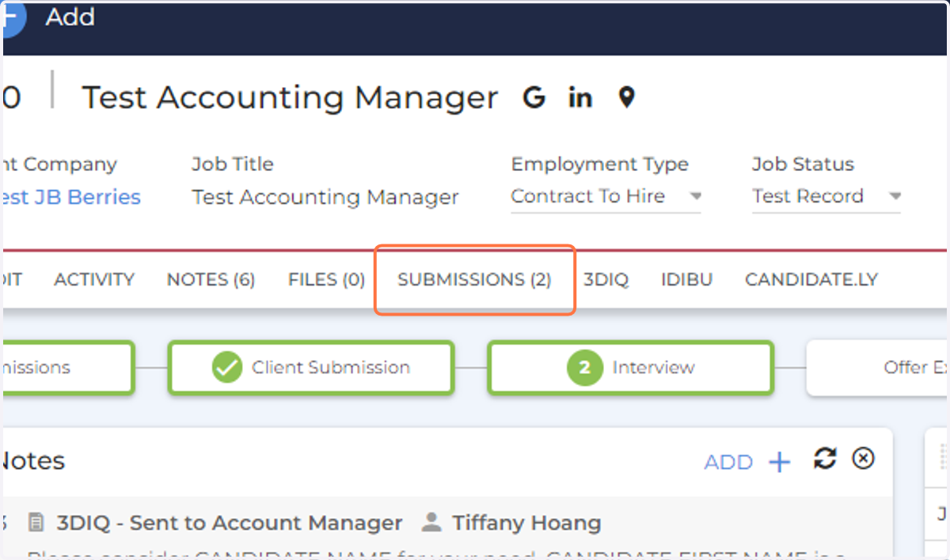Search job title on Google icon

pyautogui.click(x=534, y=98)
